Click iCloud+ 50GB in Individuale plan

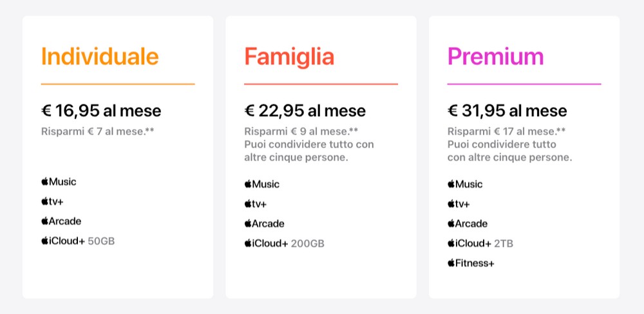(x=78, y=241)
